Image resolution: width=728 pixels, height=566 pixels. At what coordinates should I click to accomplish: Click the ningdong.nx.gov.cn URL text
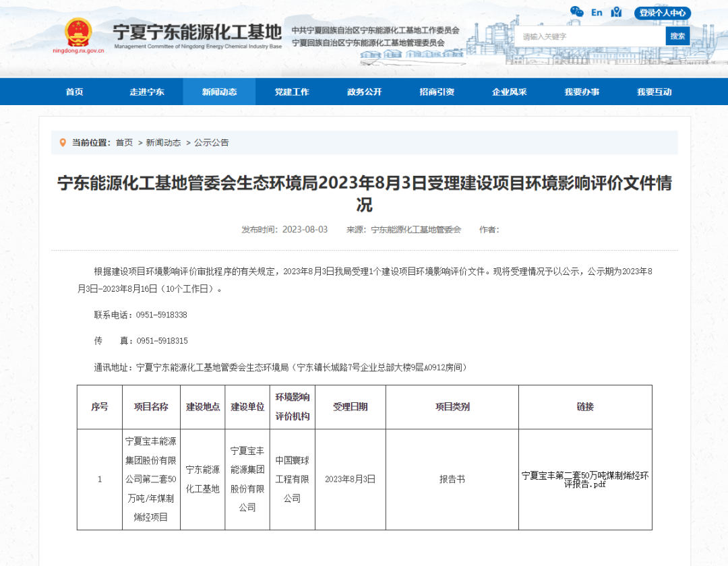pyautogui.click(x=78, y=51)
